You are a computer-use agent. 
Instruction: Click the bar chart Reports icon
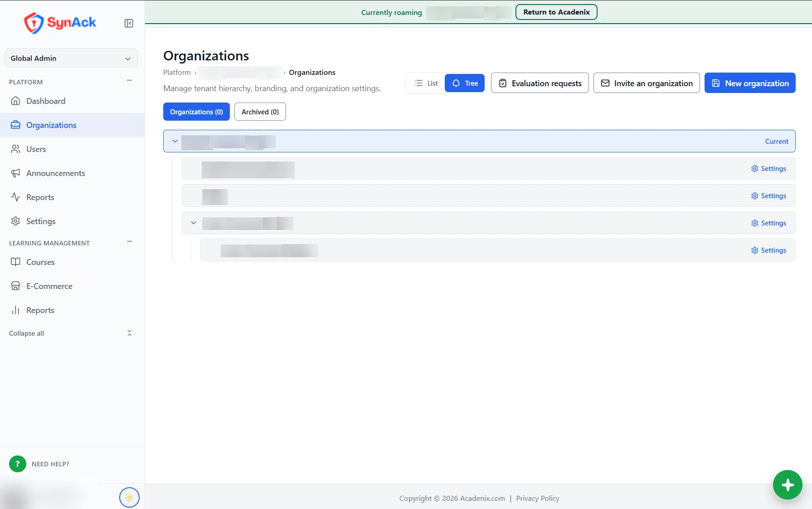point(15,310)
